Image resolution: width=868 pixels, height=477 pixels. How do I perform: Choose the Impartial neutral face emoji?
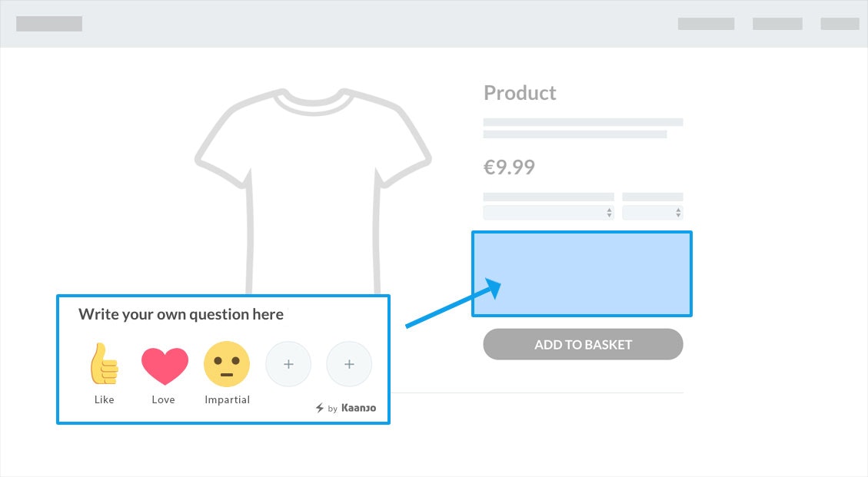[227, 364]
